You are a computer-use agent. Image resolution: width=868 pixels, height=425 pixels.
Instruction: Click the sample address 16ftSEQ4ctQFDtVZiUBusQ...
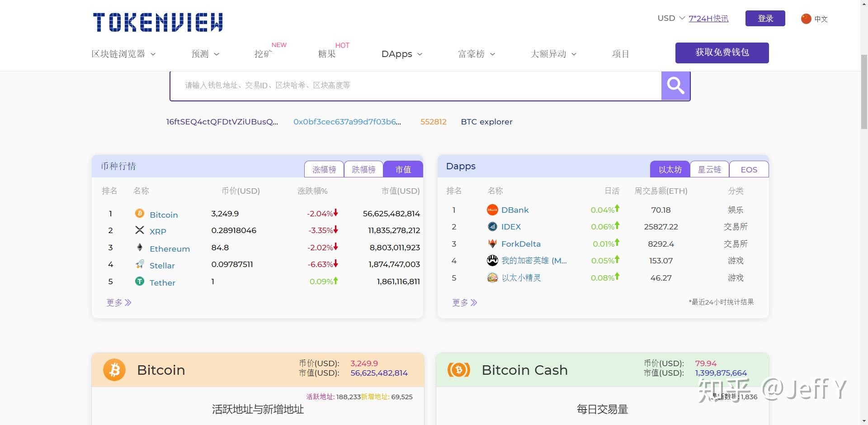(222, 122)
